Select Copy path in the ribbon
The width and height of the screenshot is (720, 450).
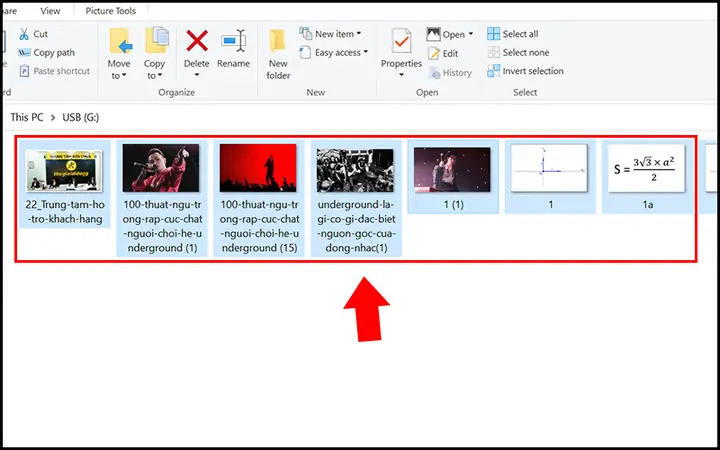tap(46, 53)
